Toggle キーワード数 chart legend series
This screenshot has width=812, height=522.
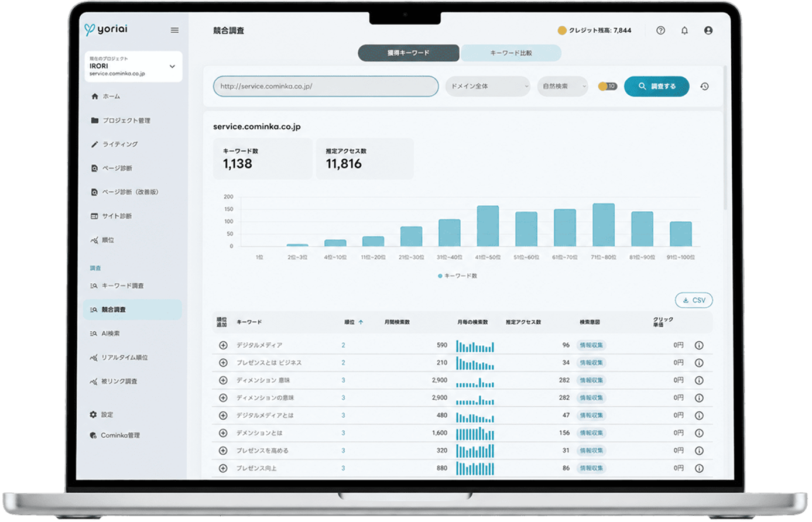point(457,276)
